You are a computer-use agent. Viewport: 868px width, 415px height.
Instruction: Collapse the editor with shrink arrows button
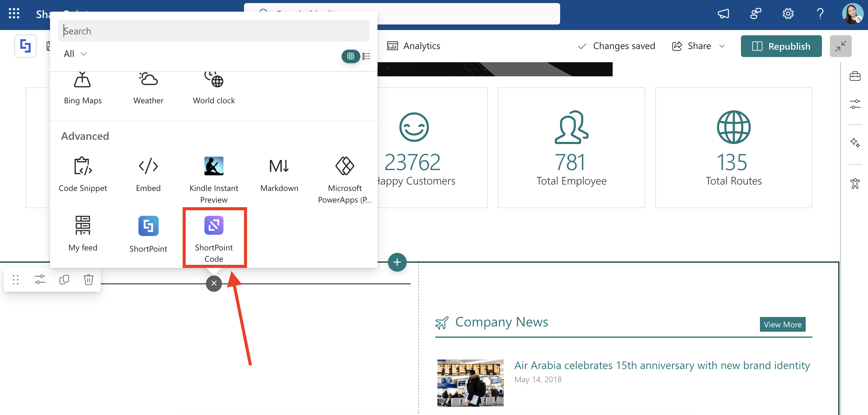coord(840,46)
